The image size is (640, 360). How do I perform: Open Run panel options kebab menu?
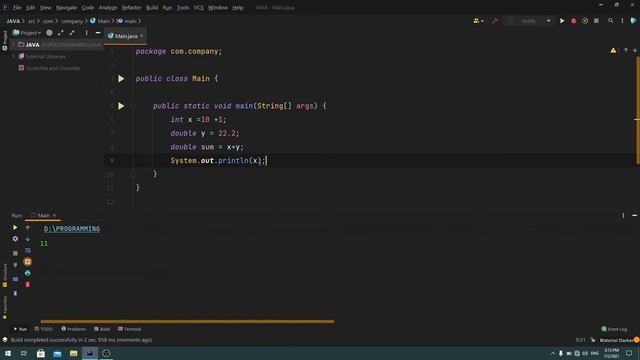(x=623, y=215)
